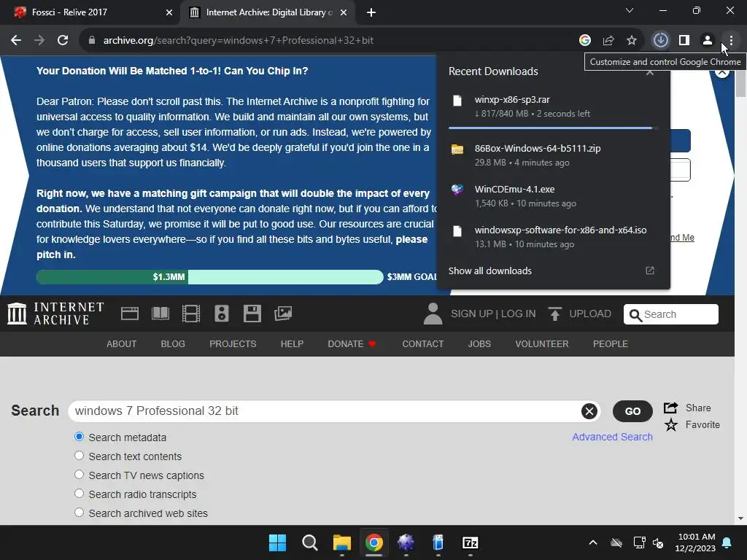This screenshot has width=747, height=560.
Task: Open the Video (film) icon
Action: click(x=191, y=314)
